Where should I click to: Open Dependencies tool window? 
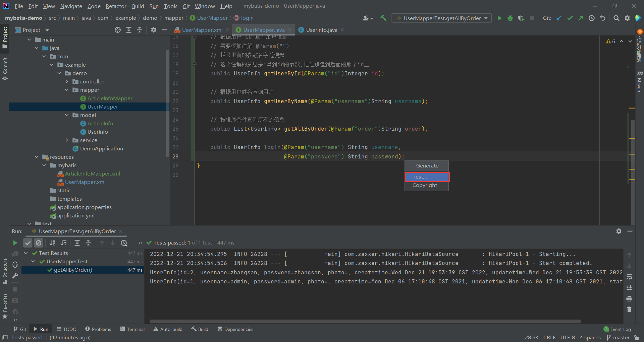[235, 329]
